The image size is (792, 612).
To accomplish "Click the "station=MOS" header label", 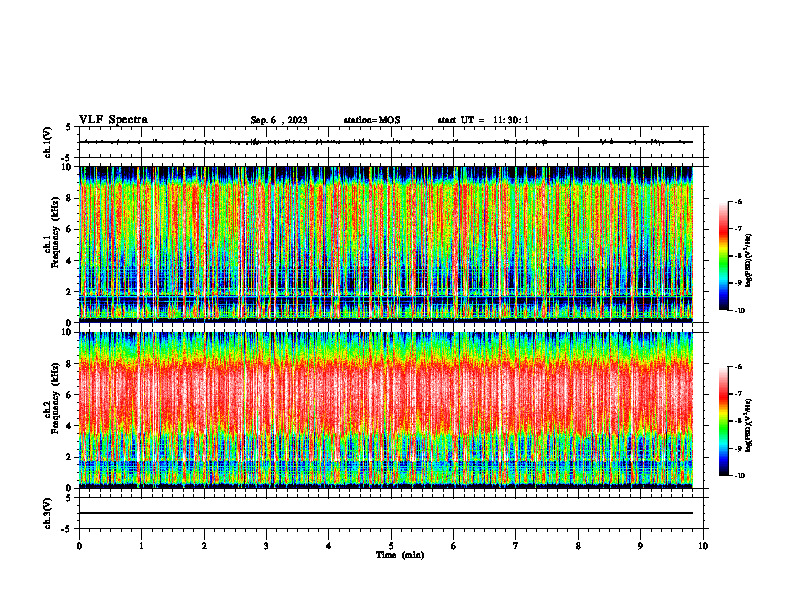I will [x=372, y=120].
